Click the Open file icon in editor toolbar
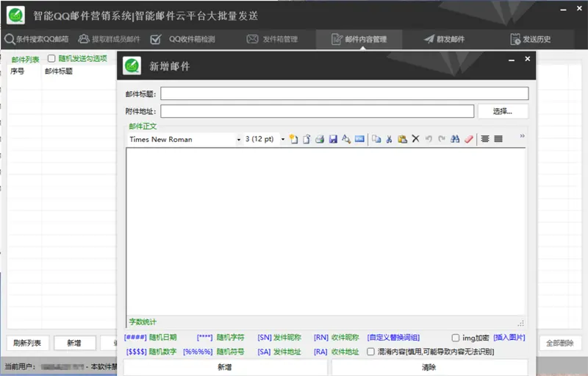 pos(306,139)
